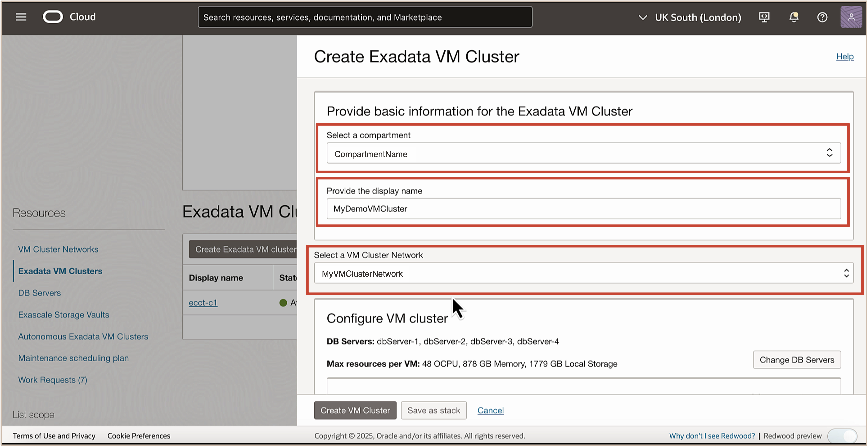Cancel the VM cluster creation
The image size is (868, 446).
[490, 410]
